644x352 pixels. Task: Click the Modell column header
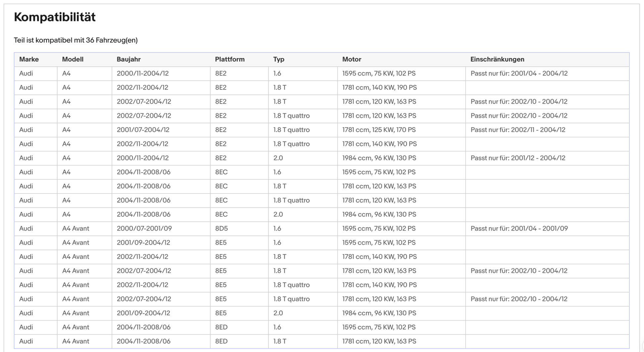[x=72, y=59]
